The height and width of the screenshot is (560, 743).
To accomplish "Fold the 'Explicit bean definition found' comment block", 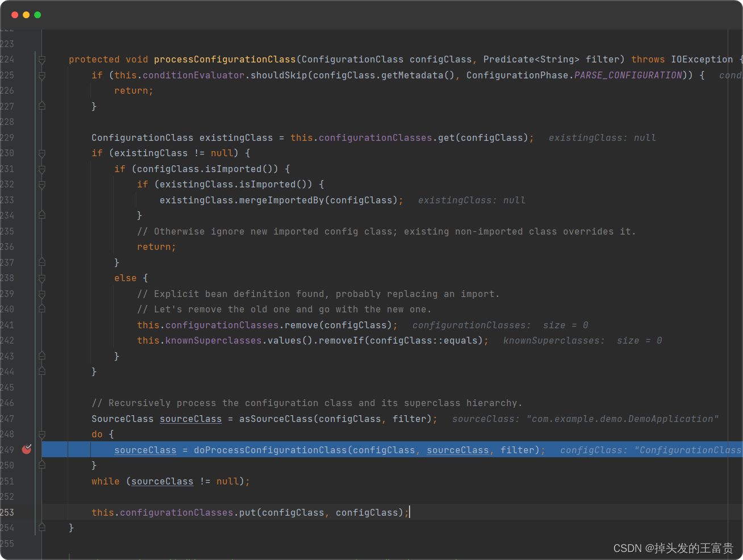I will (42, 294).
